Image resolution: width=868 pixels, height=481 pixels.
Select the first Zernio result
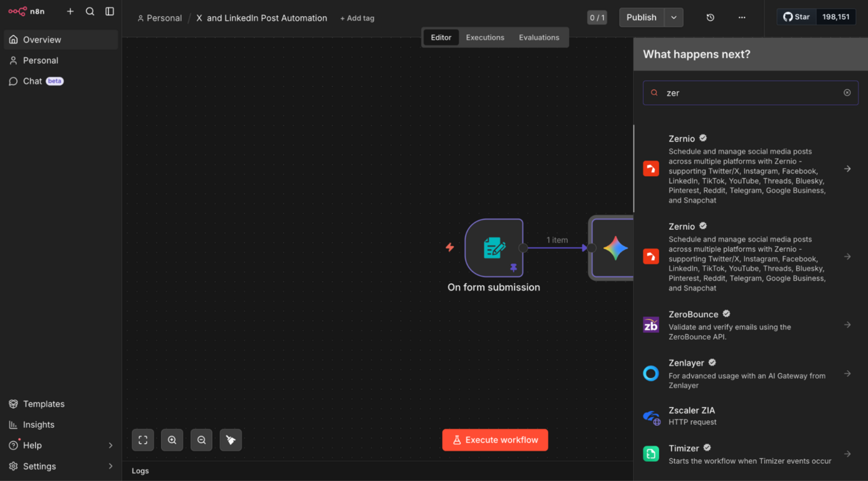click(x=750, y=169)
